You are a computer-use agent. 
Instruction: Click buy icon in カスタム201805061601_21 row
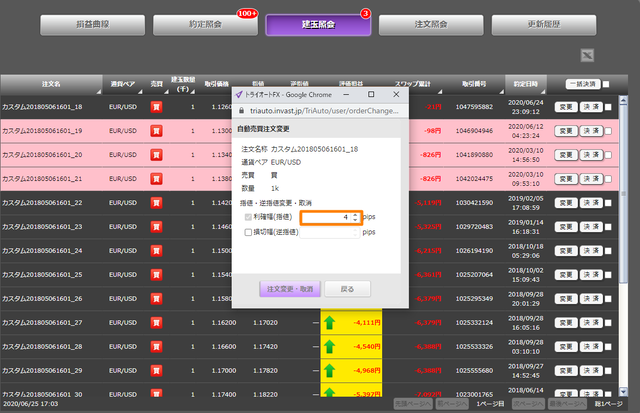156,179
